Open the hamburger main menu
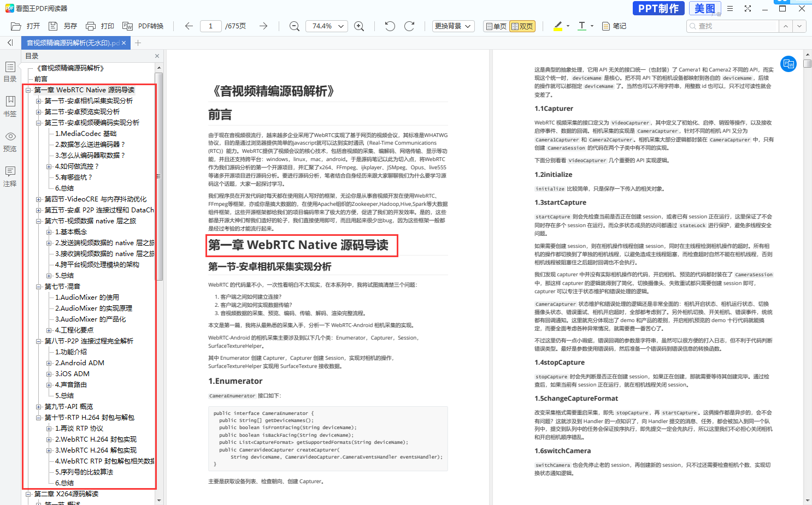This screenshot has width=812, height=505. point(730,9)
